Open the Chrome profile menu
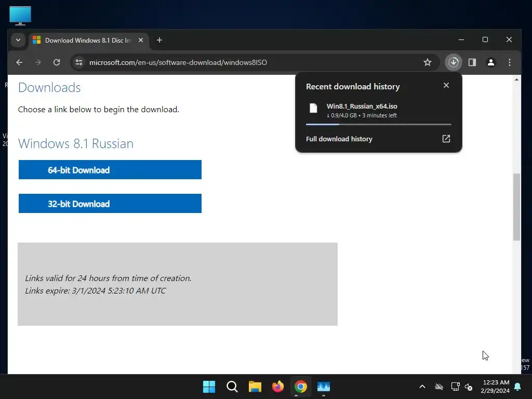 [491, 62]
